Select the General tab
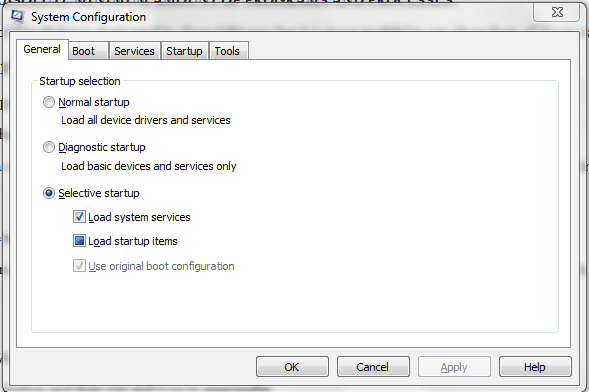 tap(42, 49)
